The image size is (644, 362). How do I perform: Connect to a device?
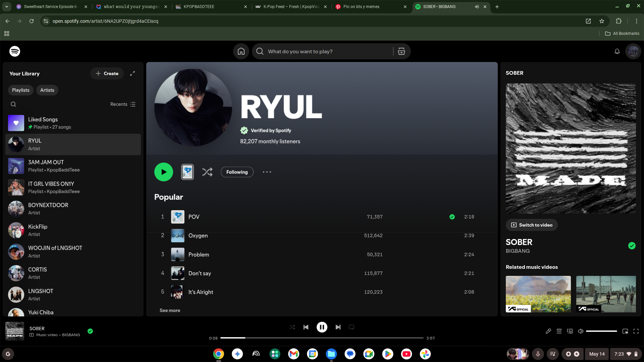click(570, 331)
